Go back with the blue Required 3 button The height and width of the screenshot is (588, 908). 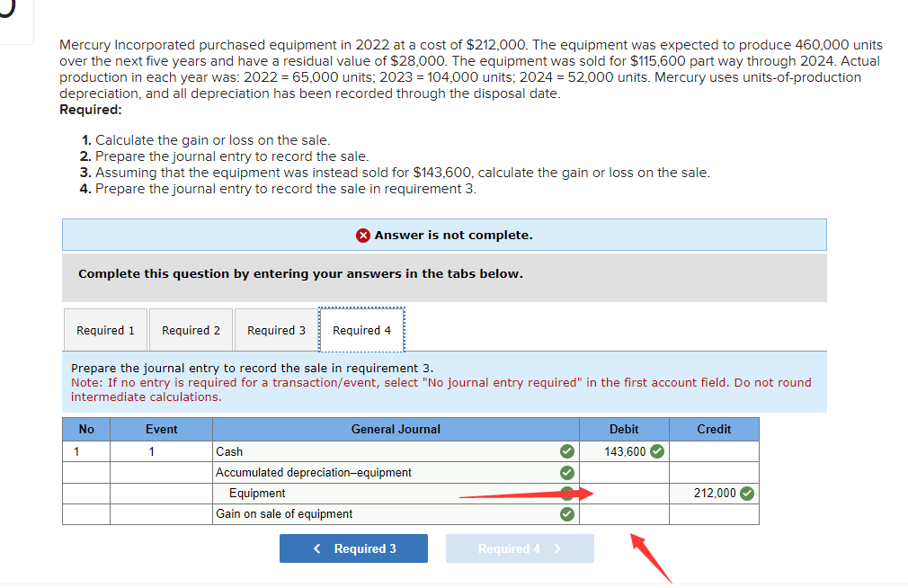(x=353, y=548)
